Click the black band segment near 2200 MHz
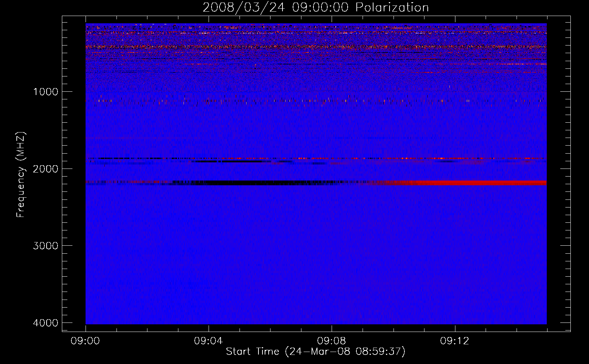The height and width of the screenshot is (364, 589). 255,183
